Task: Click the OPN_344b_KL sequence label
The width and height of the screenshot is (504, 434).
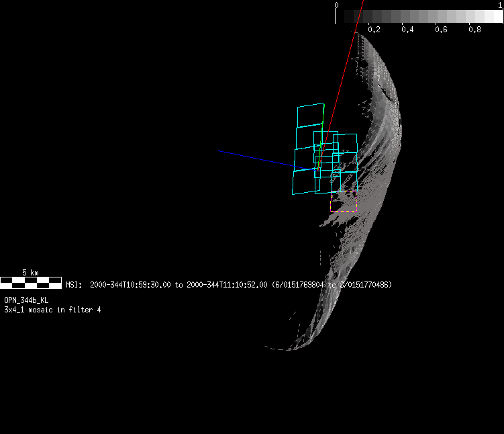Action: point(26,300)
